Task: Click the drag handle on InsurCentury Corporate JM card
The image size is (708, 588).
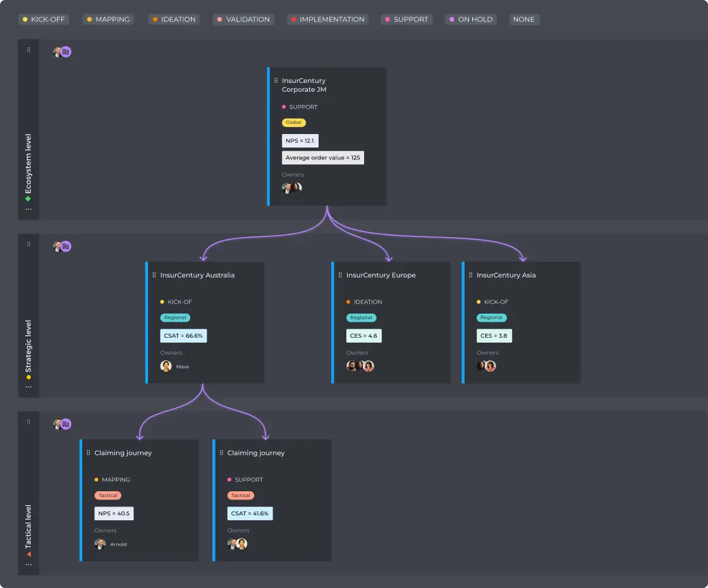Action: point(276,80)
